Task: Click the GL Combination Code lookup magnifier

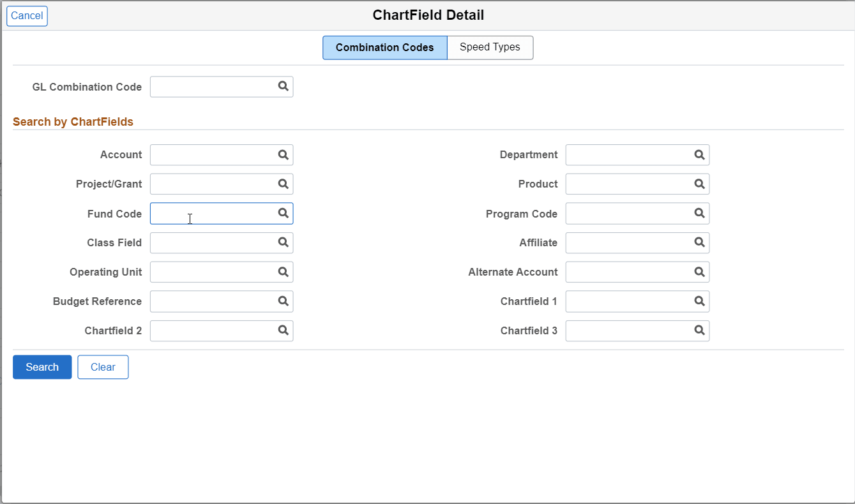Action: [284, 87]
